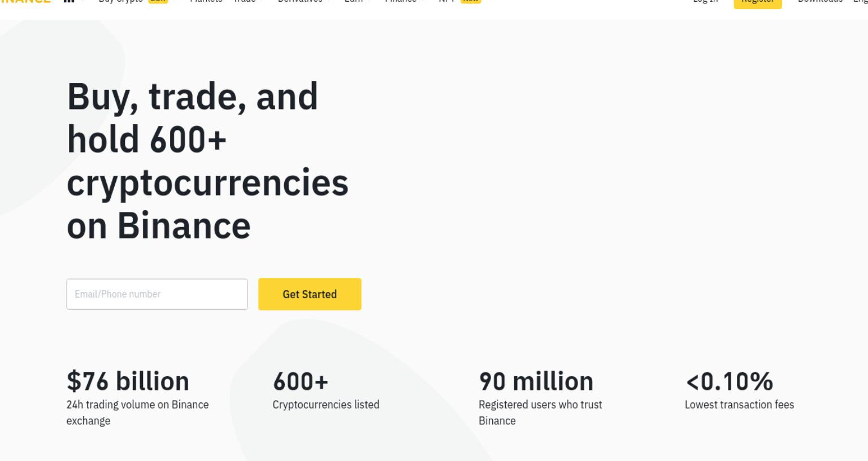Open the Earn menu in the navigation
Viewport: 868px width, 461px height.
pyautogui.click(x=354, y=2)
